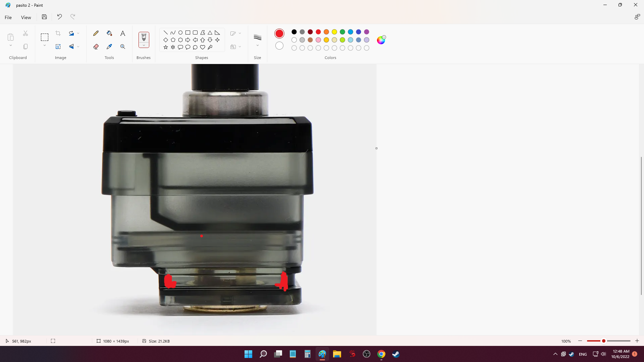This screenshot has width=644, height=362.
Task: Expand the Brushes dropdown arrow
Action: tap(144, 46)
